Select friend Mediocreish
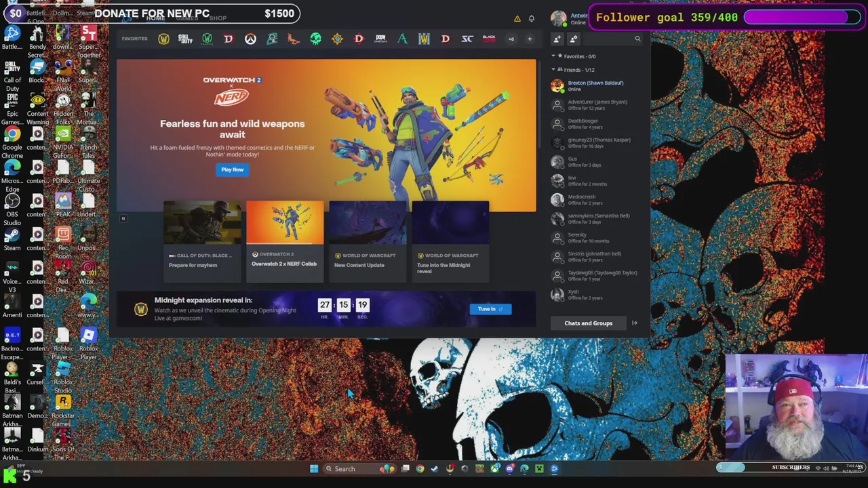The width and height of the screenshot is (868, 488). [x=595, y=200]
